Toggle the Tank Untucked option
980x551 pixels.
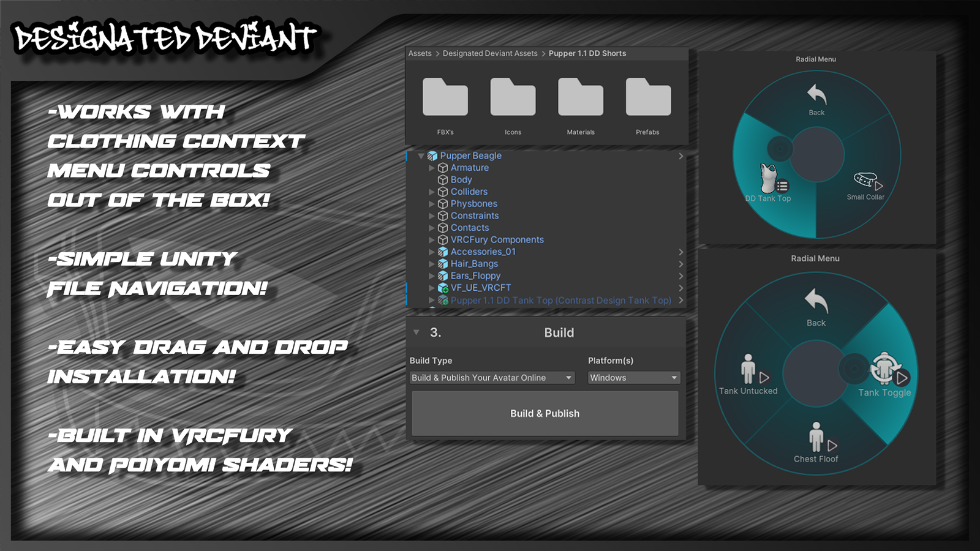point(748,374)
